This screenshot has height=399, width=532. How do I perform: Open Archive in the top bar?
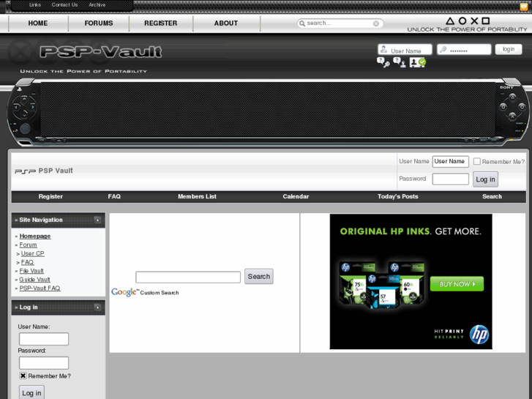tap(97, 4)
